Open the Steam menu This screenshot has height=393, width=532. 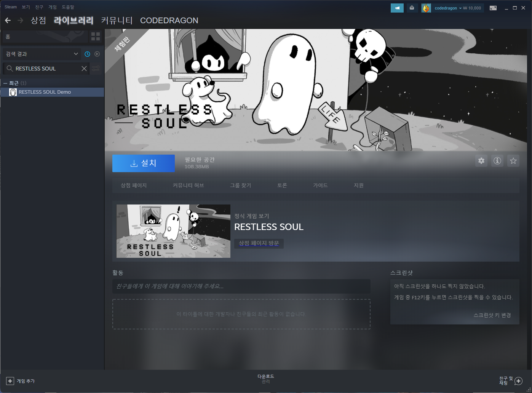(11, 7)
